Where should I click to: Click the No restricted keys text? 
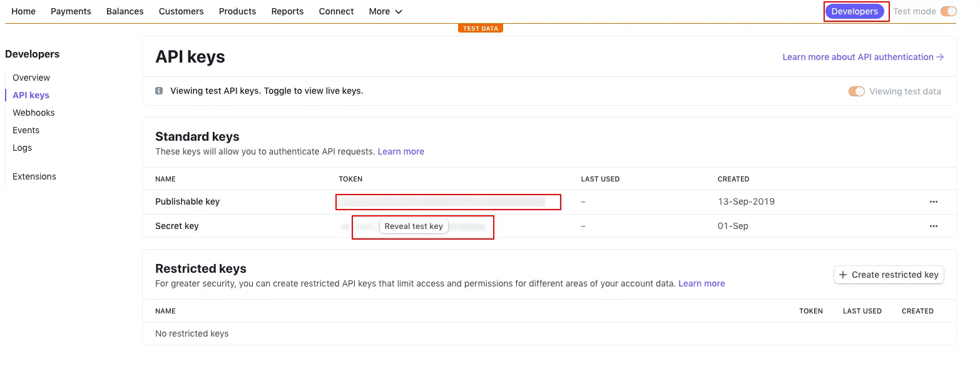192,333
